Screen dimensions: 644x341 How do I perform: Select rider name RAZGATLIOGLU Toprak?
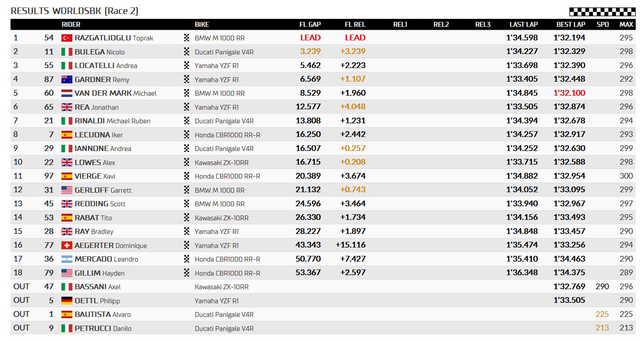click(x=114, y=38)
